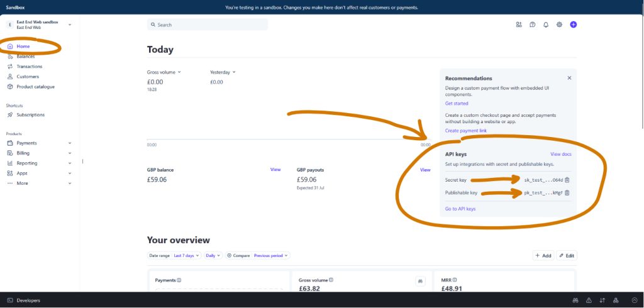
Task: Click the Edit overview button
Action: [567, 255]
